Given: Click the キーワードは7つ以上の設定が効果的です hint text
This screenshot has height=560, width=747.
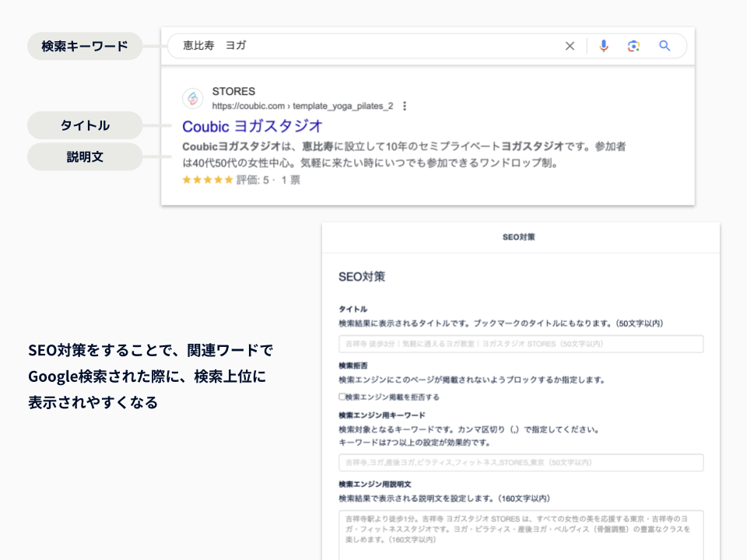Looking at the screenshot, I should (x=415, y=443).
